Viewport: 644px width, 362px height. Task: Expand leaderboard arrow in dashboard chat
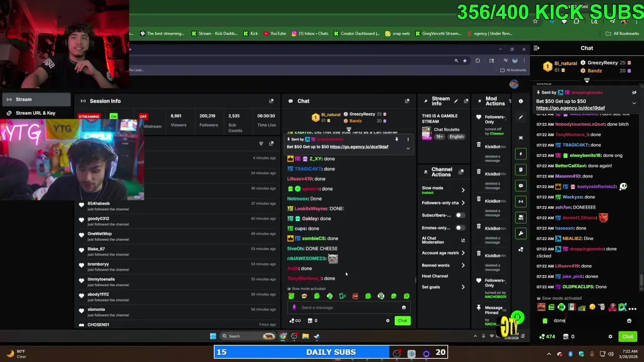pyautogui.click(x=348, y=129)
